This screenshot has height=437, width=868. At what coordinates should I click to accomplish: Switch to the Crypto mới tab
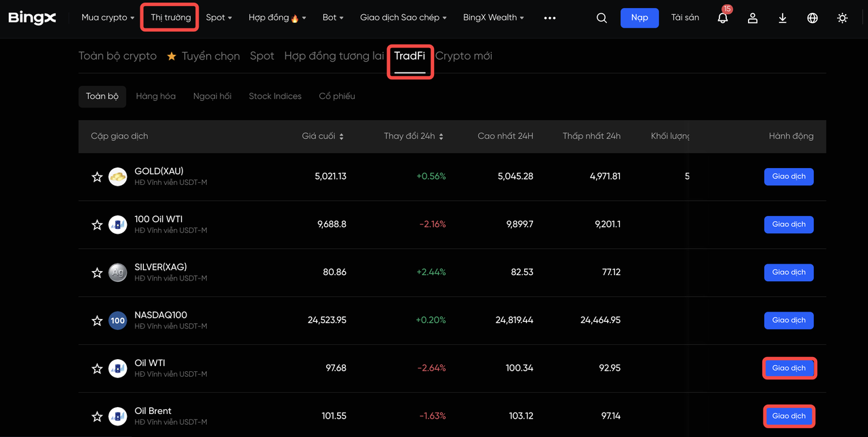pos(464,56)
